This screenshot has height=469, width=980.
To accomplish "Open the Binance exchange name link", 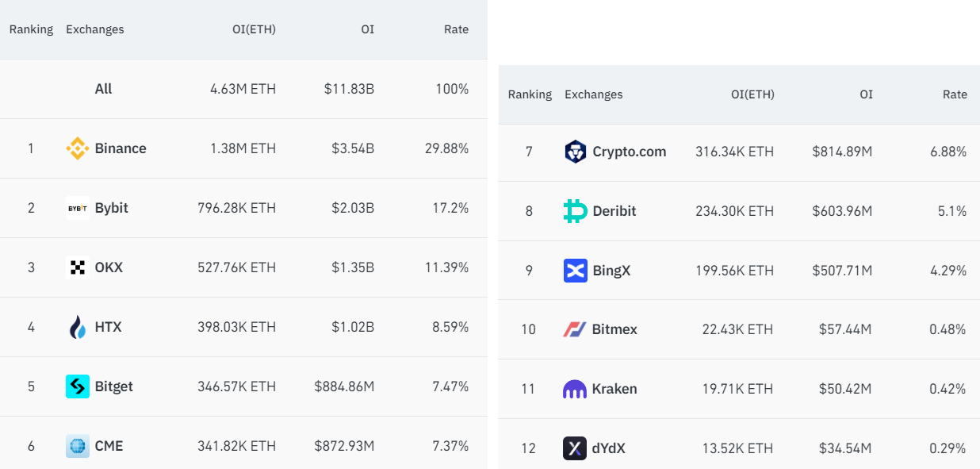I will [x=121, y=148].
